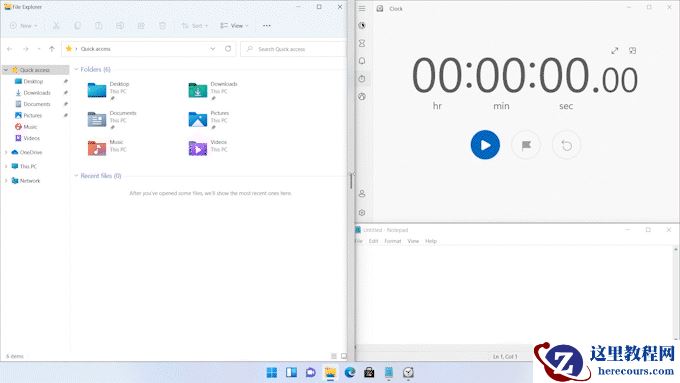Go up one folder level in File Explorer
680x383 pixels.
tap(52, 49)
